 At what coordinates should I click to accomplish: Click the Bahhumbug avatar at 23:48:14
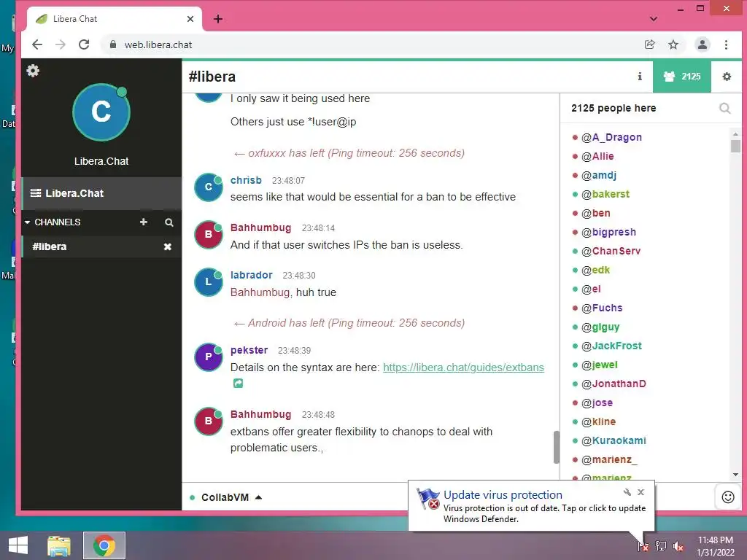click(x=208, y=234)
